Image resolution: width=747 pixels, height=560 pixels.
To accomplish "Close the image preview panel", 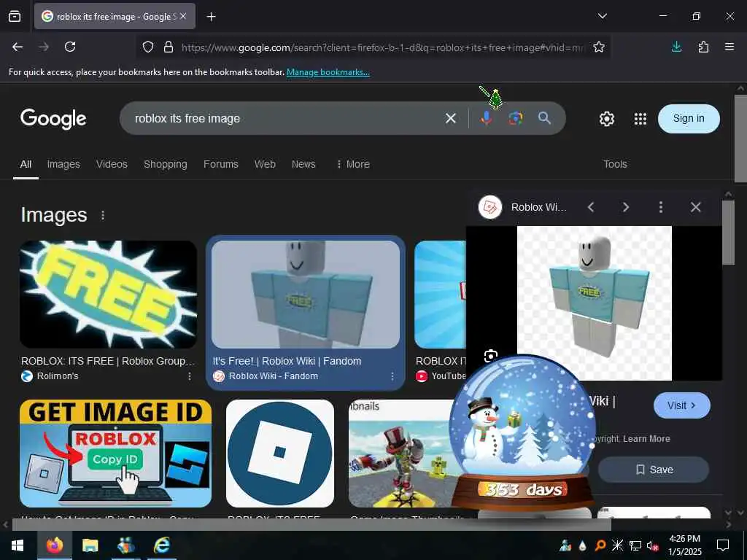I will pyautogui.click(x=695, y=207).
